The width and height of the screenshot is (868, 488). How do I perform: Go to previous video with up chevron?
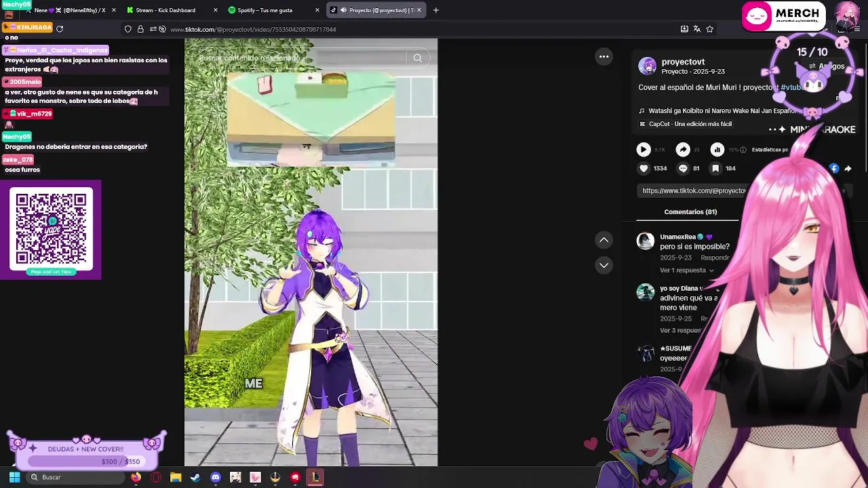pyautogui.click(x=604, y=240)
